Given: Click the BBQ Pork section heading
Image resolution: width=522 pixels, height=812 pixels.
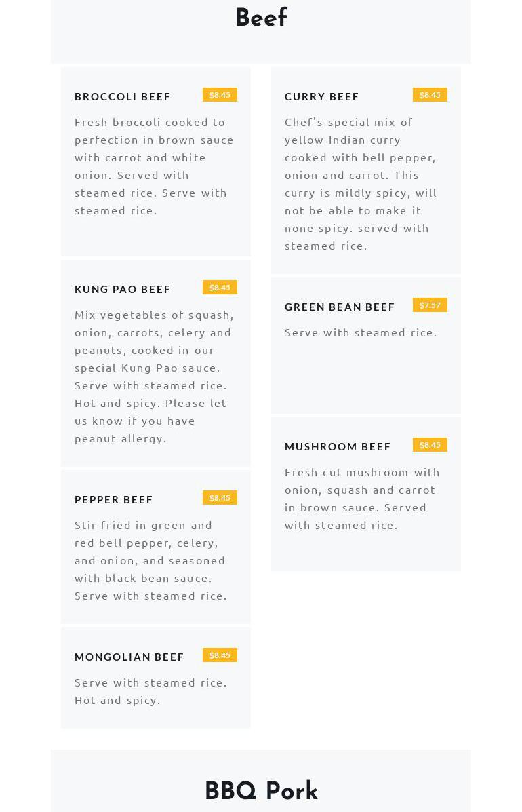Looking at the screenshot, I should (x=261, y=792).
